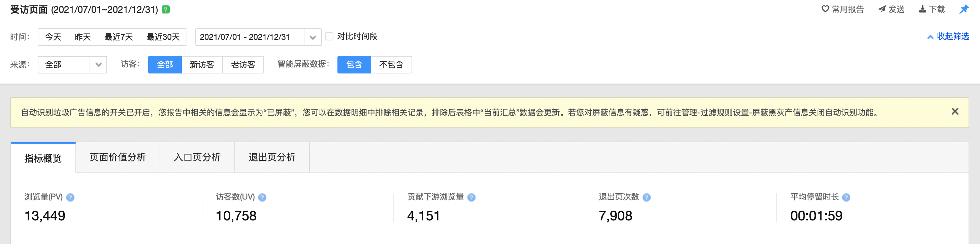Switch to the 页面价值分析 tab
The height and width of the screenshot is (244, 980).
[118, 157]
